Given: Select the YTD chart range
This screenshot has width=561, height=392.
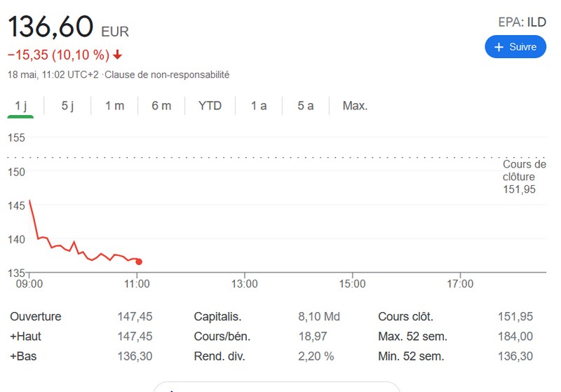Looking at the screenshot, I should point(210,106).
